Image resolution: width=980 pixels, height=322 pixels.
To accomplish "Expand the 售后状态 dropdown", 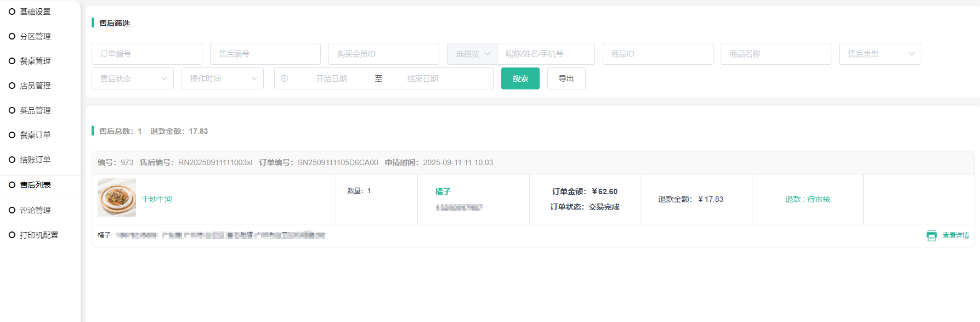I will [133, 78].
